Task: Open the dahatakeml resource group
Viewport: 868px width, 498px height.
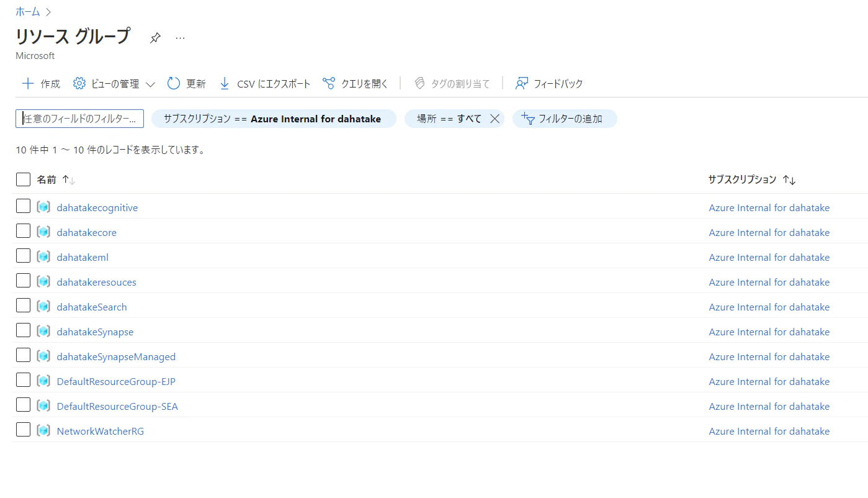Action: (x=83, y=257)
